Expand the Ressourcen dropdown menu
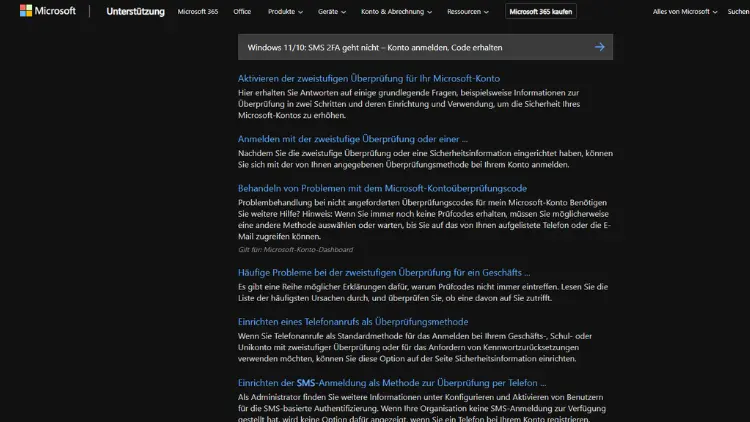Image resolution: width=750 pixels, height=422 pixels. point(464,12)
